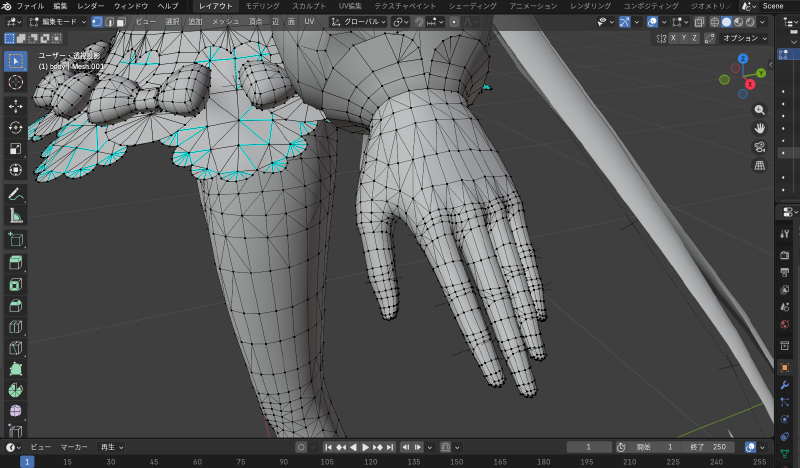Click the hand pan view icon
Image resolution: width=800 pixels, height=468 pixels.
[x=760, y=128]
